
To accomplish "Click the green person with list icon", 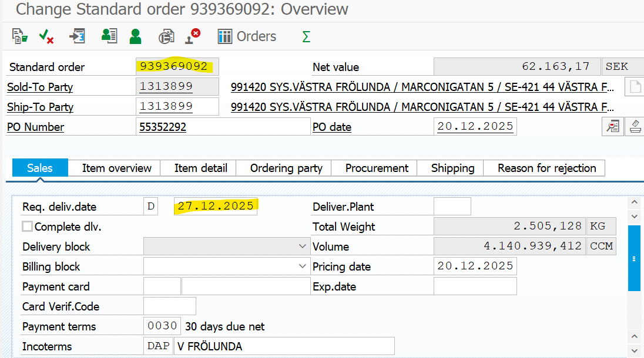I will tap(109, 36).
